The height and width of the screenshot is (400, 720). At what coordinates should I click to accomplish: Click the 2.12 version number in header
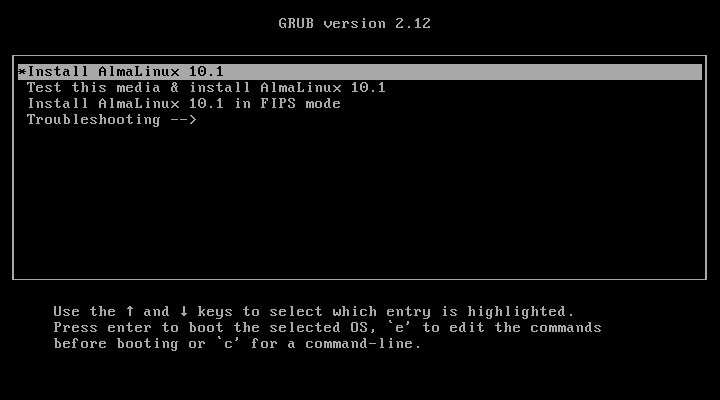pyautogui.click(x=413, y=23)
